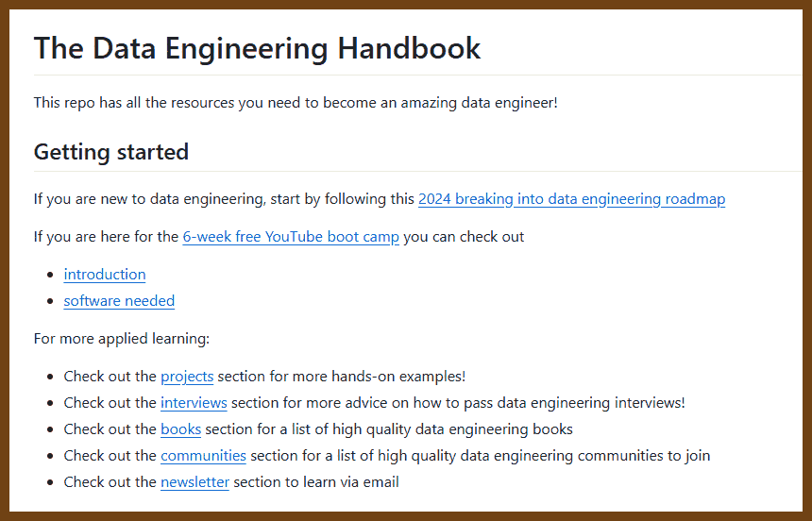The width and height of the screenshot is (812, 521).
Task: Click the words 'you can check out'
Action: (x=464, y=237)
